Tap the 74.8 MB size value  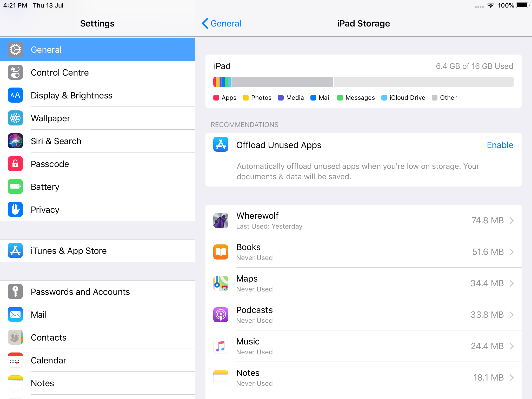(x=488, y=221)
